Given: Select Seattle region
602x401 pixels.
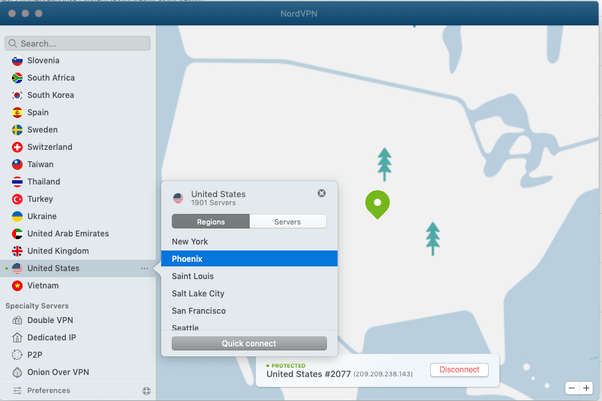Looking at the screenshot, I should (249, 326).
